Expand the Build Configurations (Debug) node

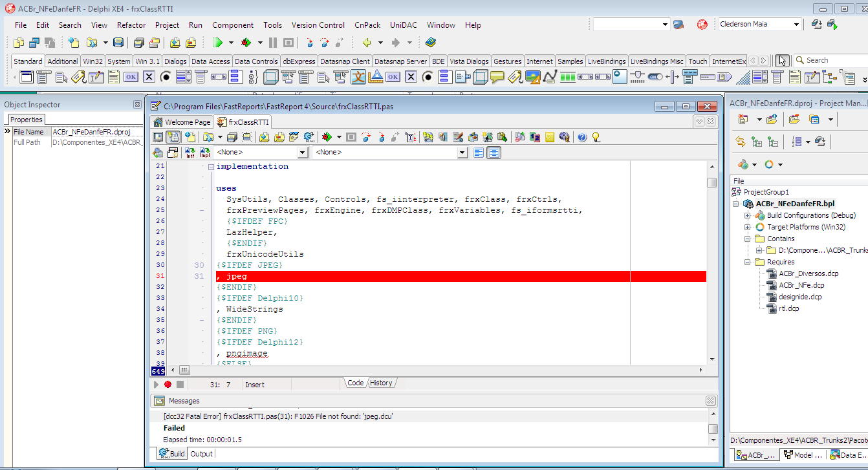(747, 215)
